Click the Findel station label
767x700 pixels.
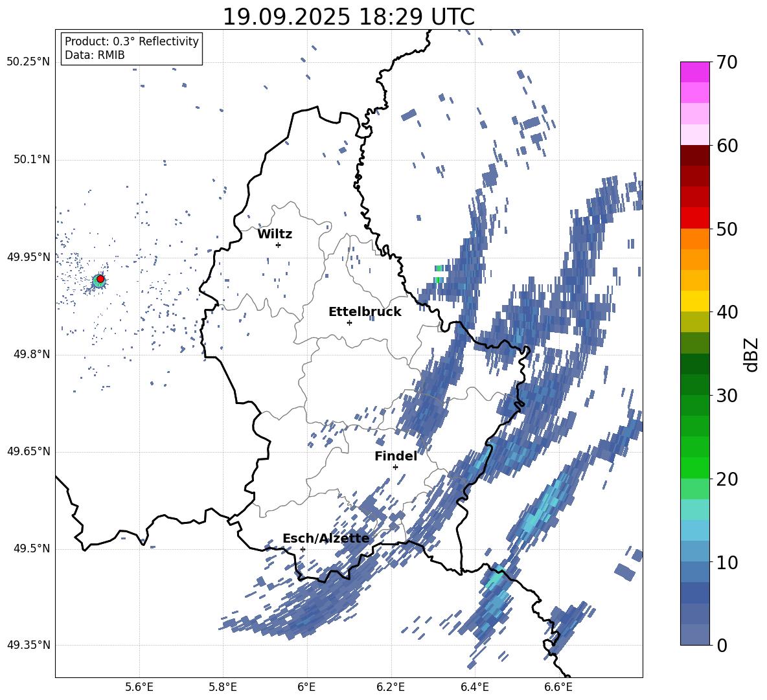pos(396,456)
